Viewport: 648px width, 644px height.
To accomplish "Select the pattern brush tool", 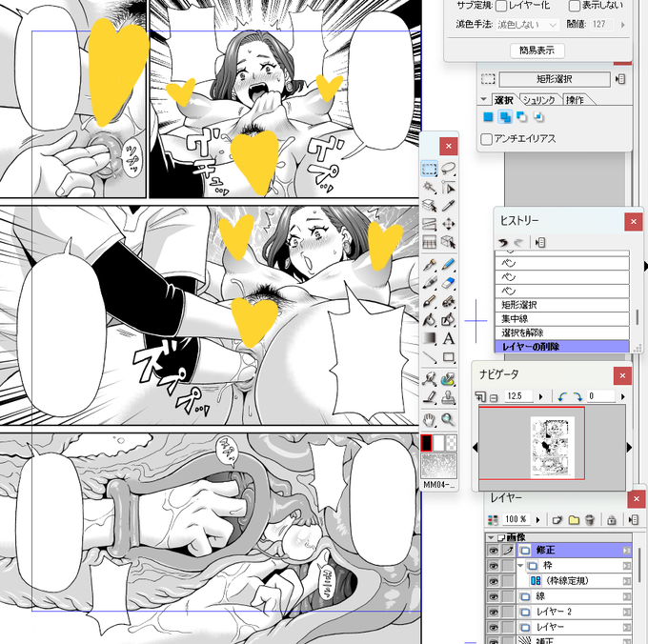I will click(x=449, y=302).
